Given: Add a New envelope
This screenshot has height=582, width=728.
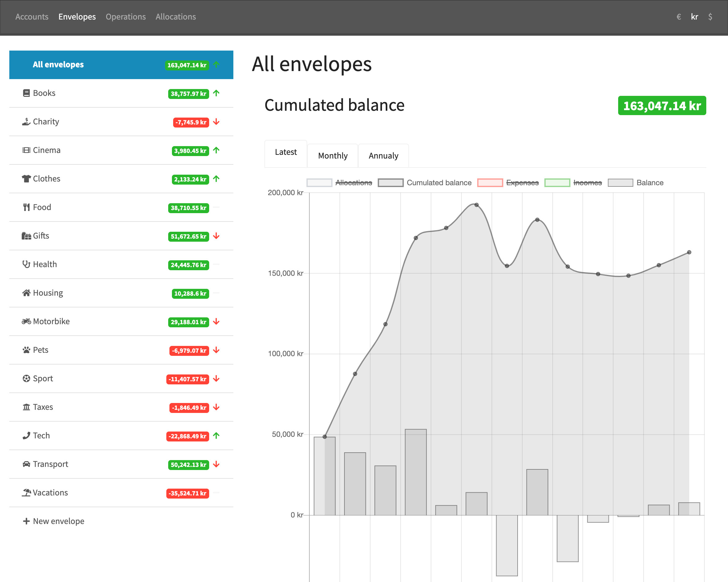Looking at the screenshot, I should (54, 521).
